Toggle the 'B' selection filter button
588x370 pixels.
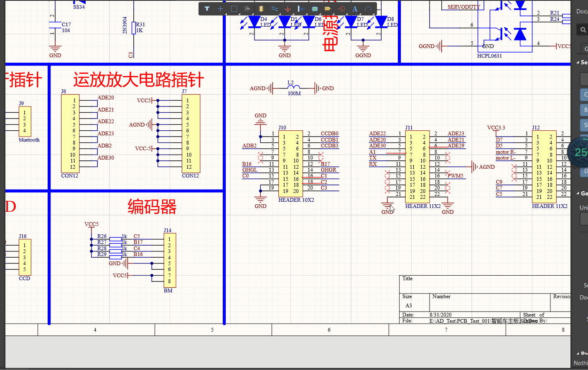[585, 110]
